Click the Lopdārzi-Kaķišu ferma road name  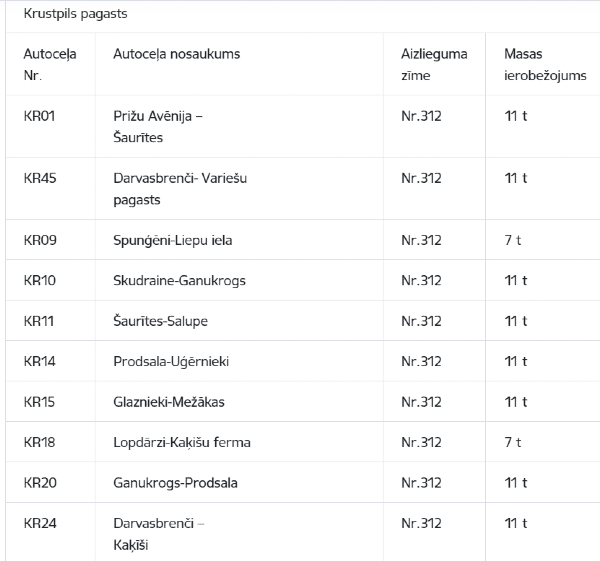[x=182, y=442]
